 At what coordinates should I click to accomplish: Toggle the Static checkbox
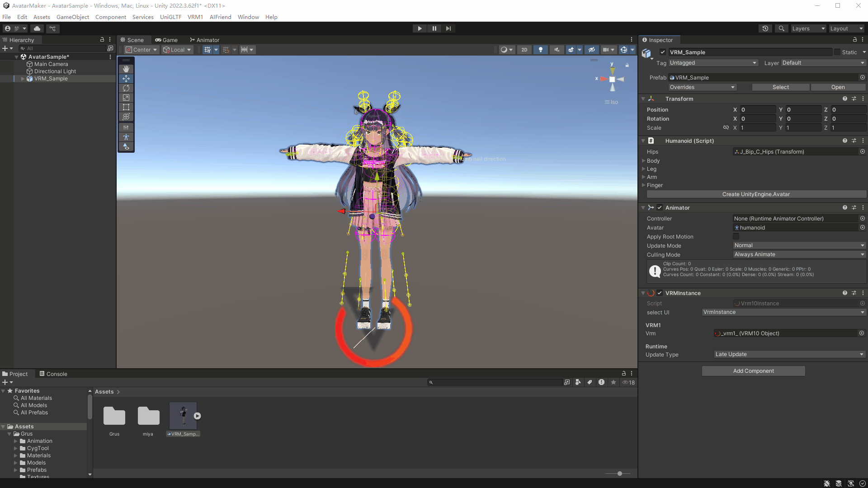point(837,52)
